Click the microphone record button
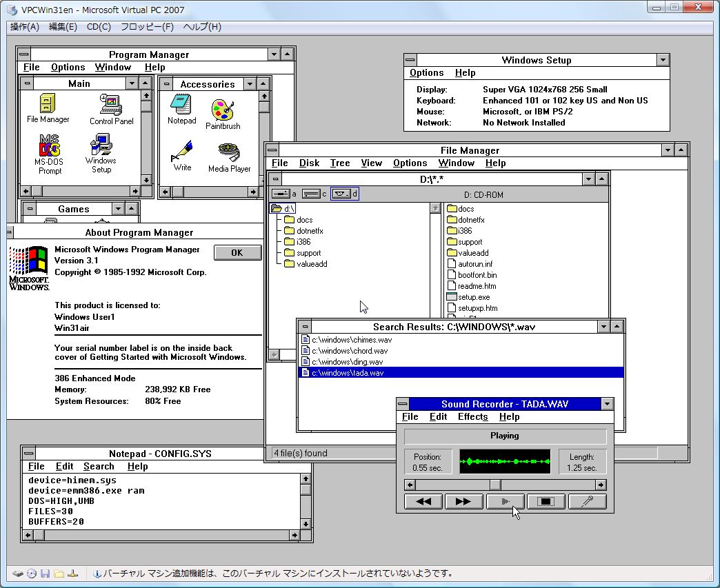Screen dimensions: 720x588 [588, 501]
